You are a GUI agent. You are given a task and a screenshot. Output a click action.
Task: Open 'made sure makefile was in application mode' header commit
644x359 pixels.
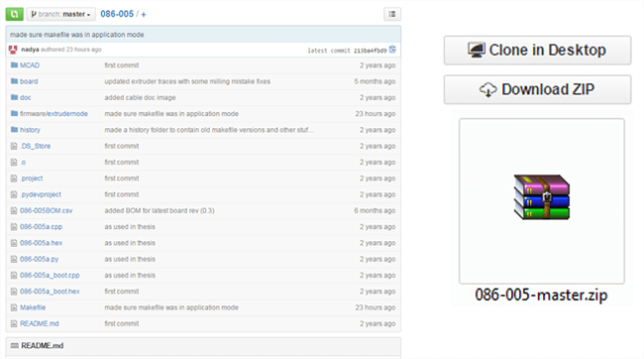(77, 35)
